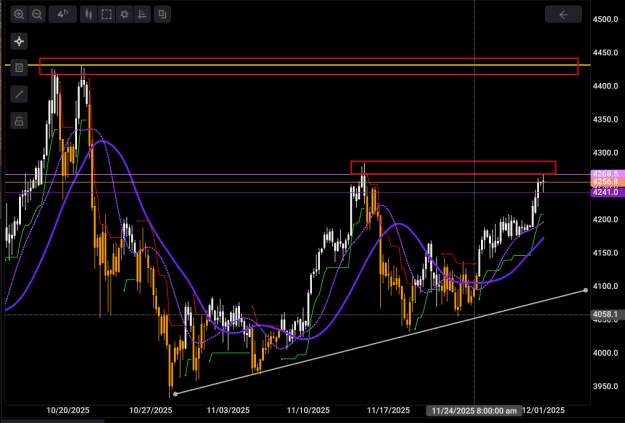Click the 4350.0 price axis label
This screenshot has height=423, width=625.
pyautogui.click(x=605, y=120)
